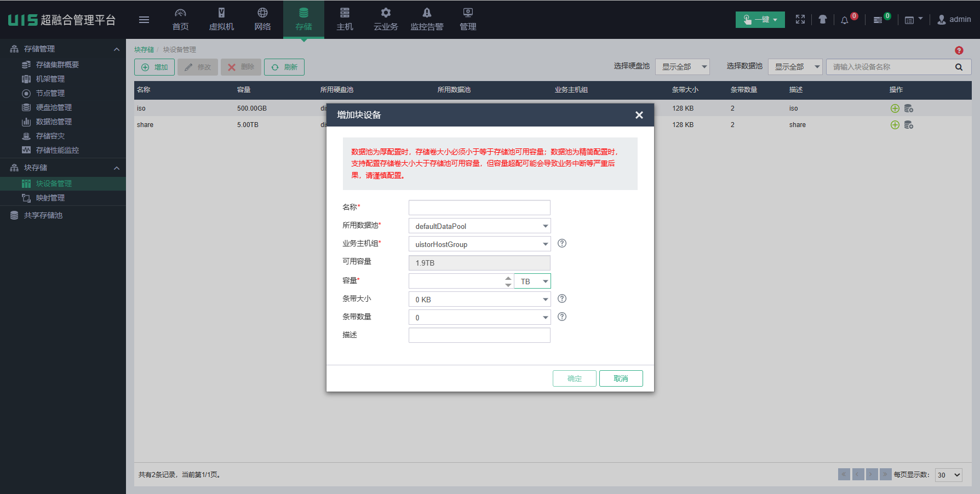Viewport: 980px width, 494px height.
Task: Click the 增加 add button
Action: [x=154, y=67]
